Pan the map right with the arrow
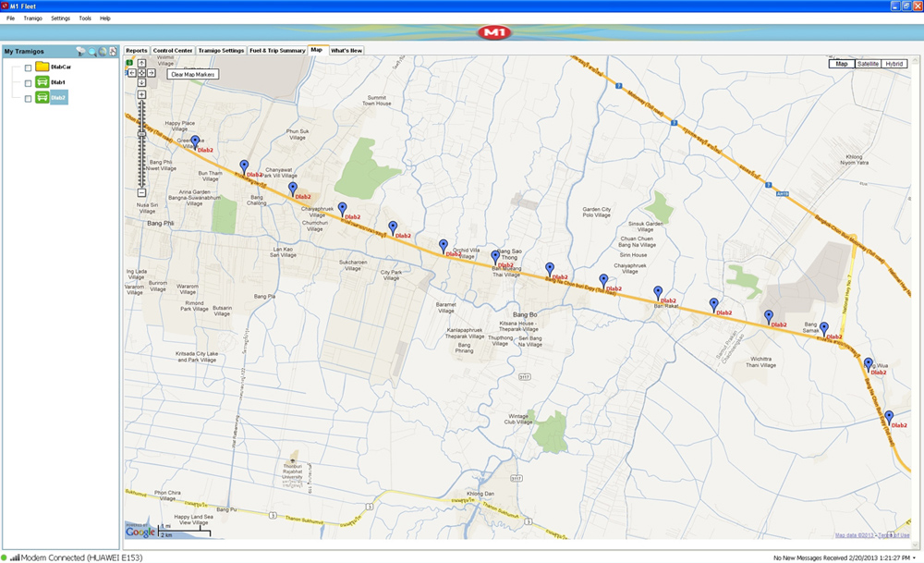This screenshot has width=924, height=563. [x=152, y=72]
